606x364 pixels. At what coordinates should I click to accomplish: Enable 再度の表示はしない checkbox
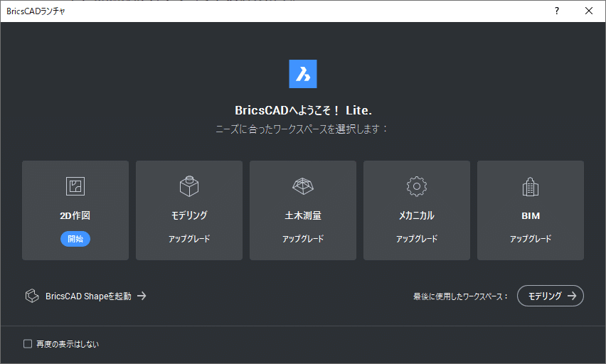click(x=28, y=344)
